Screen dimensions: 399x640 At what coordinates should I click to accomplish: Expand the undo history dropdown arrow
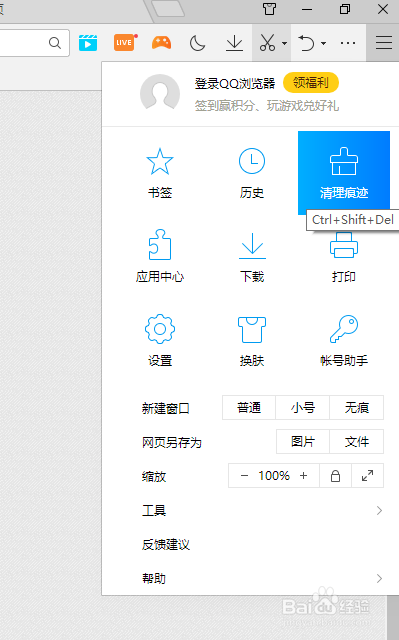click(324, 43)
